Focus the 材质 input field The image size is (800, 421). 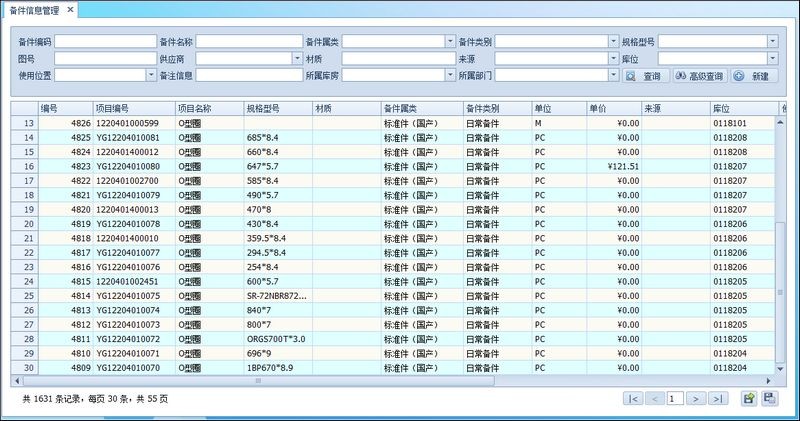[398, 59]
